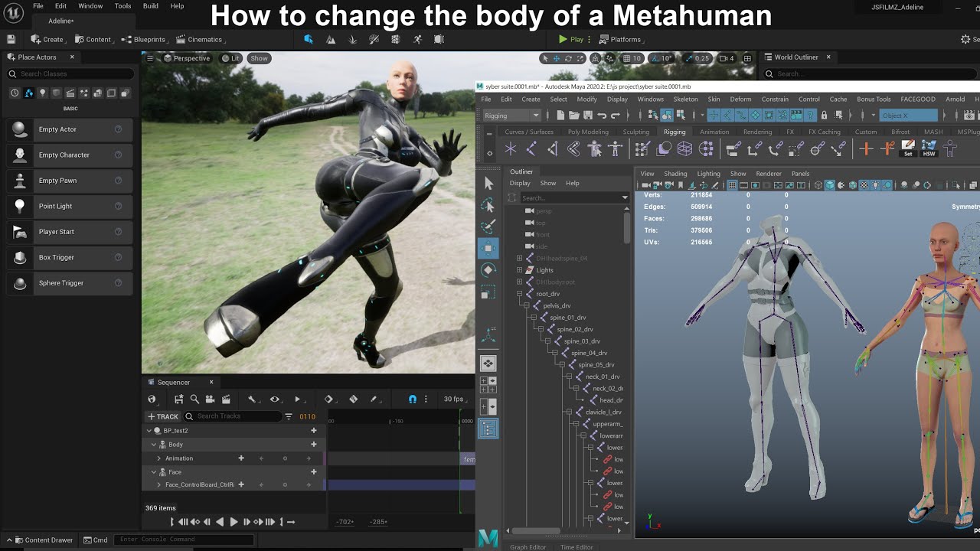Click Maya Create Lattice shelf icon

pos(684,149)
